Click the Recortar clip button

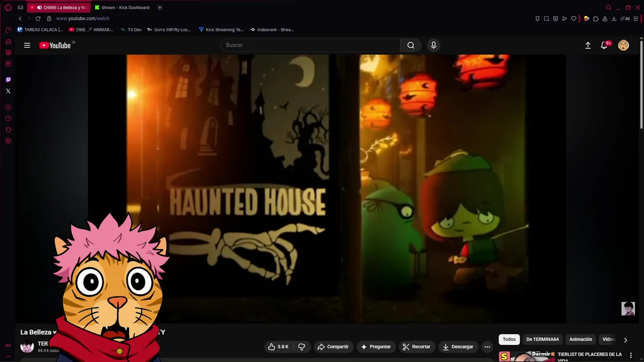point(417,347)
